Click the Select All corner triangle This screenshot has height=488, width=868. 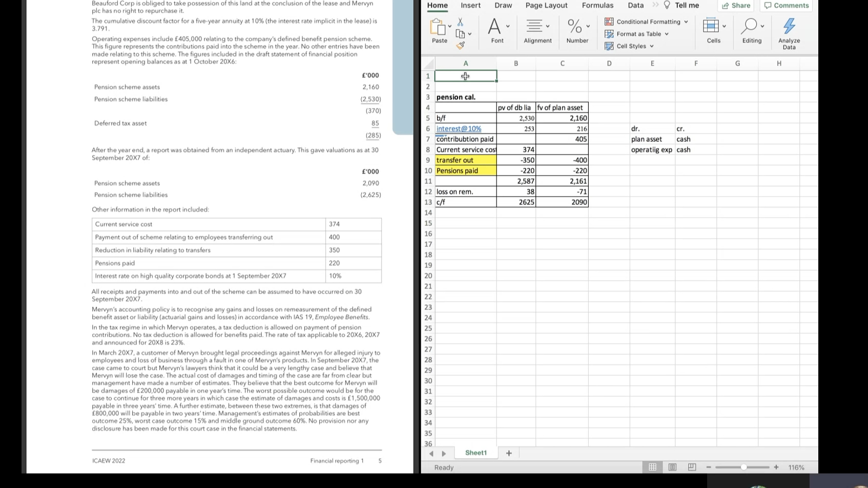coord(428,64)
